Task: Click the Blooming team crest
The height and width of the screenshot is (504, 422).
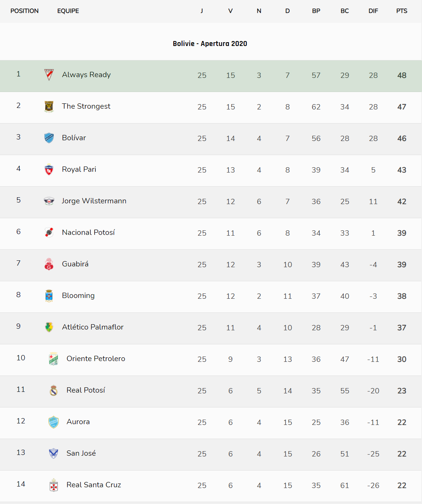Action: [49, 296]
